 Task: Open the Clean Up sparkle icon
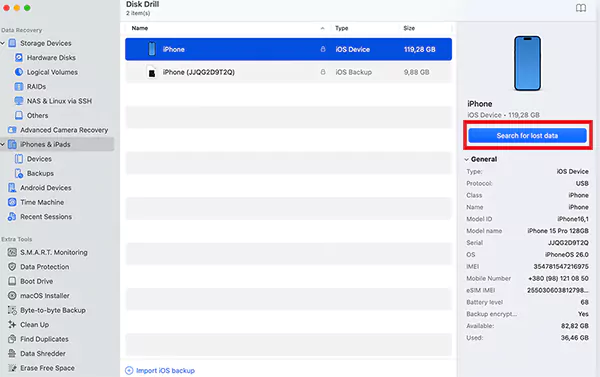[x=12, y=325]
